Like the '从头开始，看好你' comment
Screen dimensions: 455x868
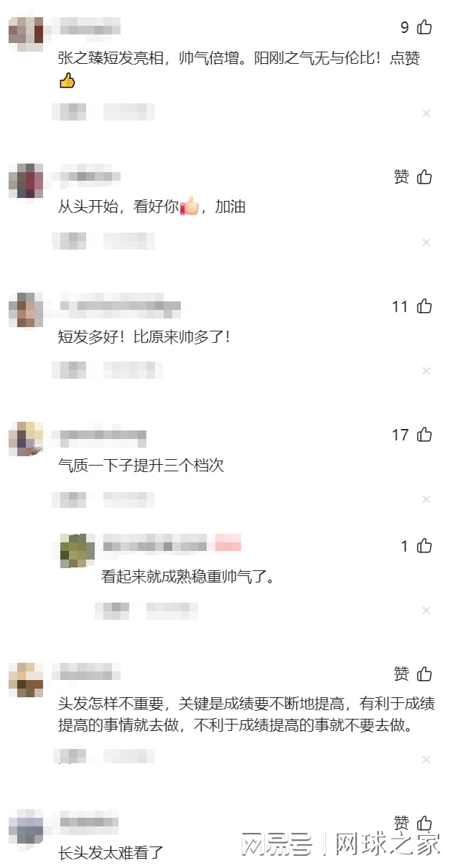coord(425,176)
